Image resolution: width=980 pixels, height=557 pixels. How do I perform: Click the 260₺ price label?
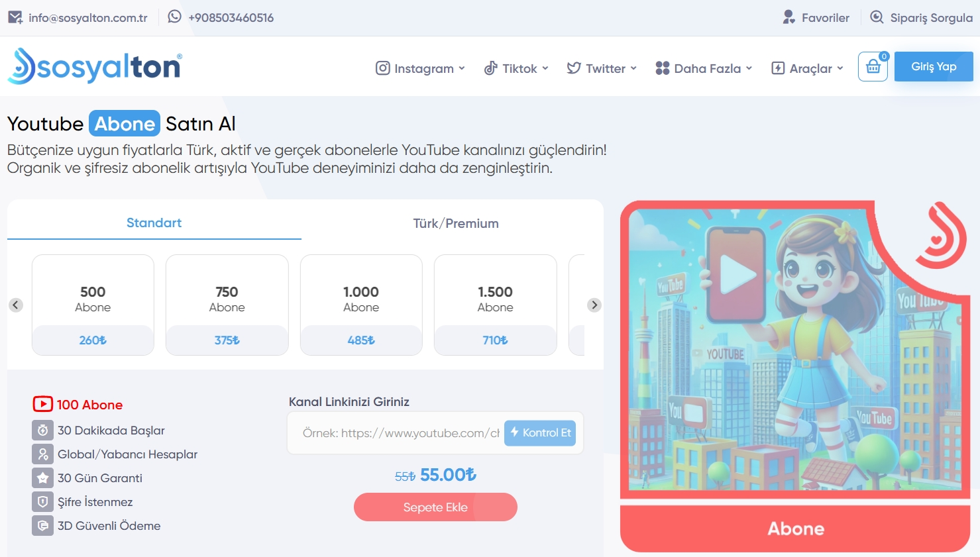93,340
